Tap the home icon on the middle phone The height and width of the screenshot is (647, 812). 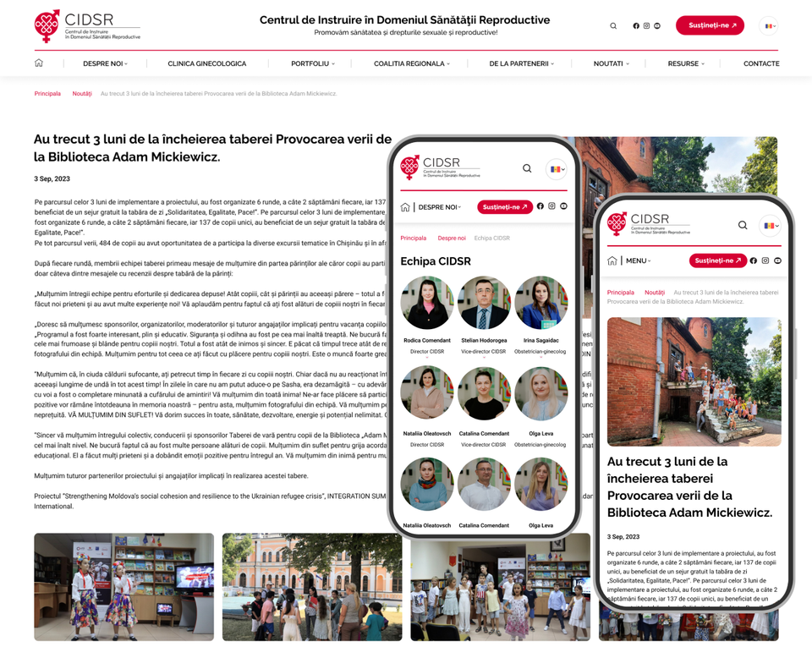click(x=405, y=207)
